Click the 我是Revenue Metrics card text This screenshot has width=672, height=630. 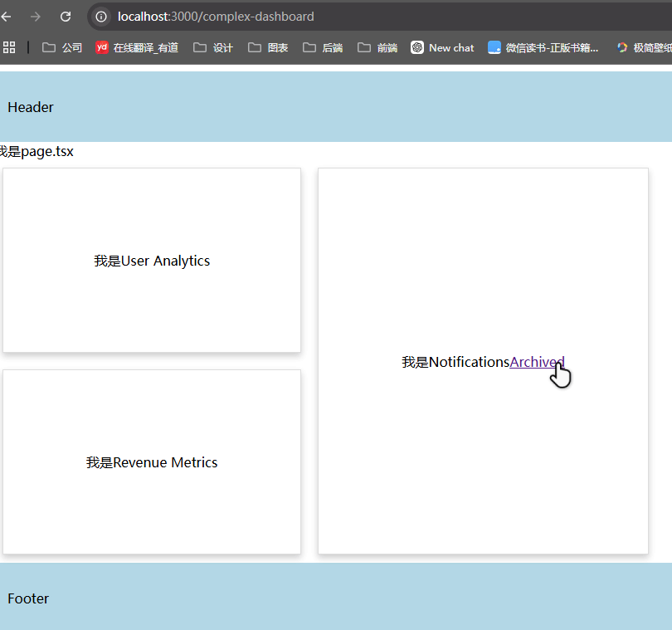click(x=152, y=462)
